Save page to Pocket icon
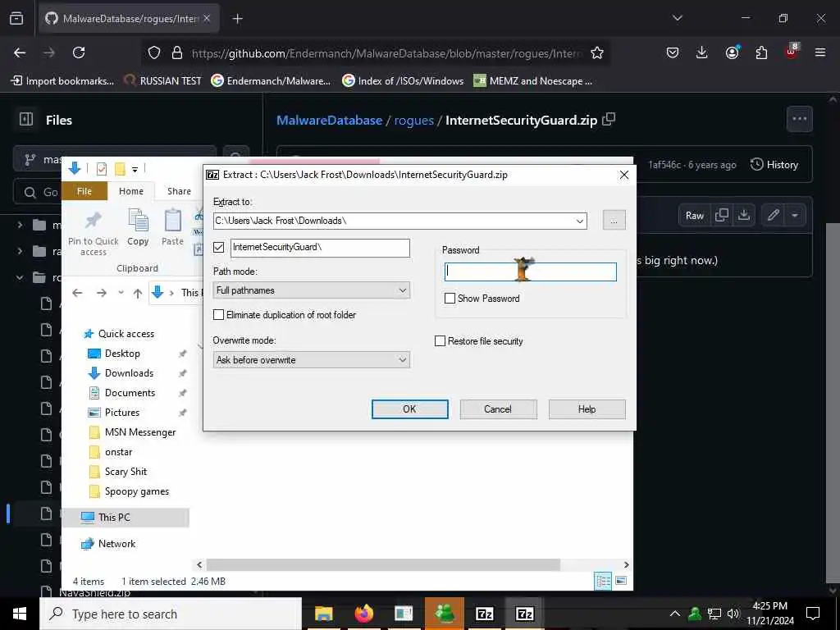Screen dimensions: 840x630 (x=673, y=52)
